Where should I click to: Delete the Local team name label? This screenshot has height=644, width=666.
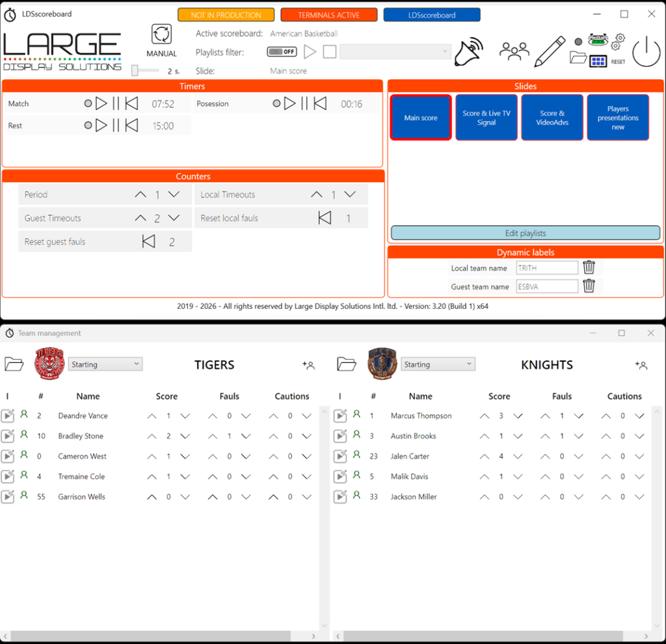coord(589,267)
